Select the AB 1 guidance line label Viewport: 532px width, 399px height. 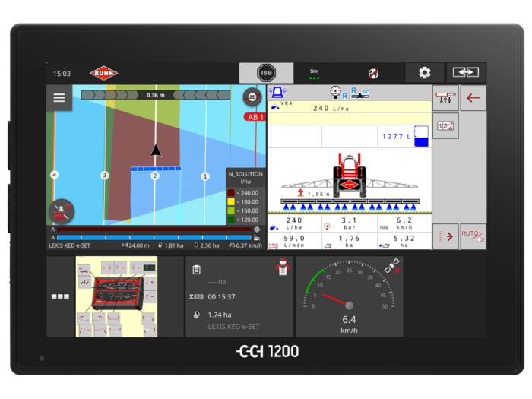pos(255,117)
